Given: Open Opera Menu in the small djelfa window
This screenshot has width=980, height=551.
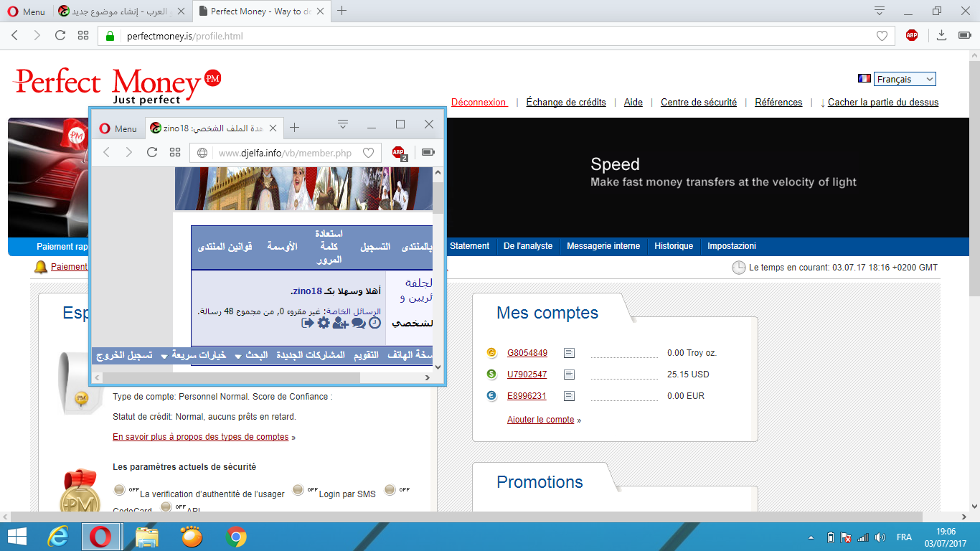Looking at the screenshot, I should point(118,128).
